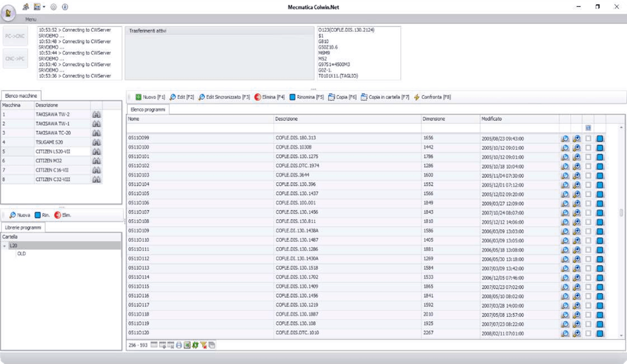
Task: Tick the checkbox for program 0511O101
Action: coord(588,157)
